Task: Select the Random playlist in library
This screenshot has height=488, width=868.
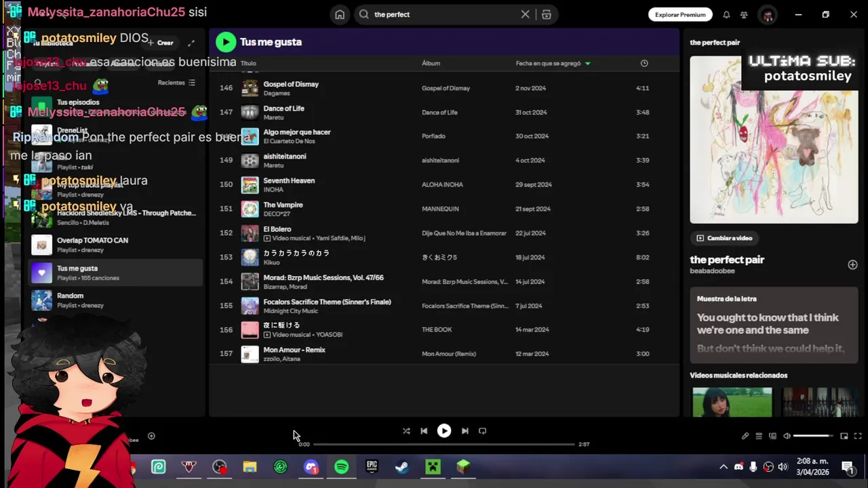Action: click(115, 300)
